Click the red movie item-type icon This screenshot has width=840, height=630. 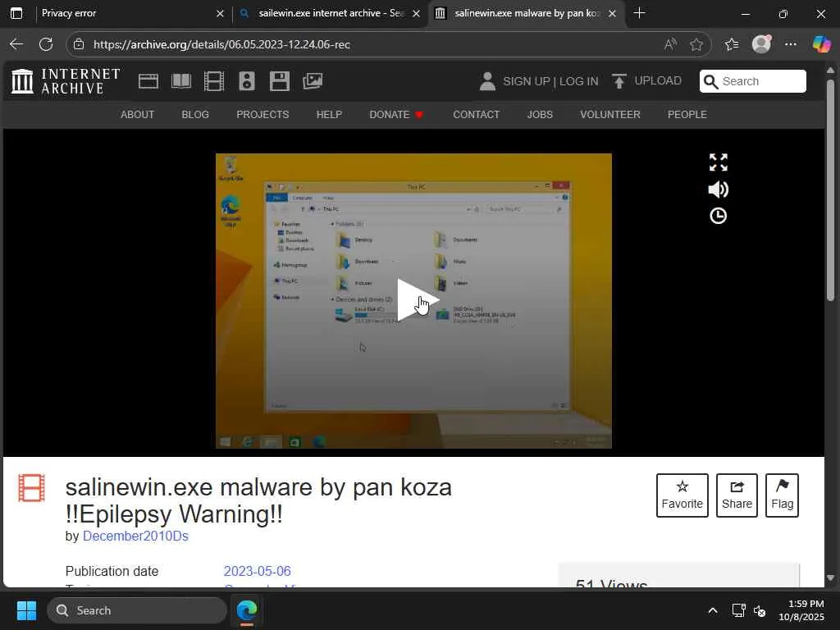coord(32,488)
